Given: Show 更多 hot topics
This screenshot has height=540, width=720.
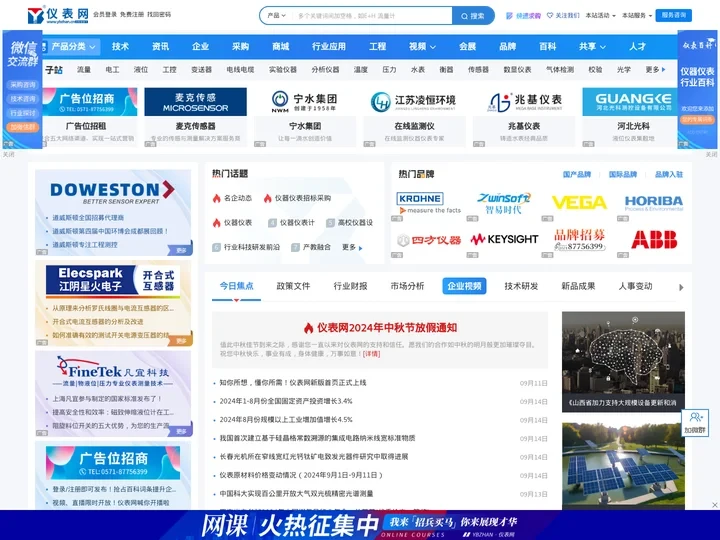Looking at the screenshot, I should point(352,248).
